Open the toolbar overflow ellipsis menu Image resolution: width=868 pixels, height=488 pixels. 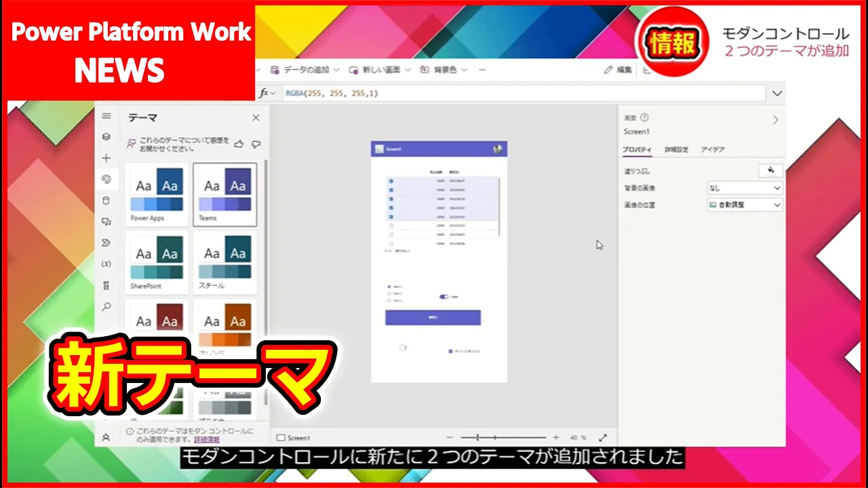click(x=482, y=70)
